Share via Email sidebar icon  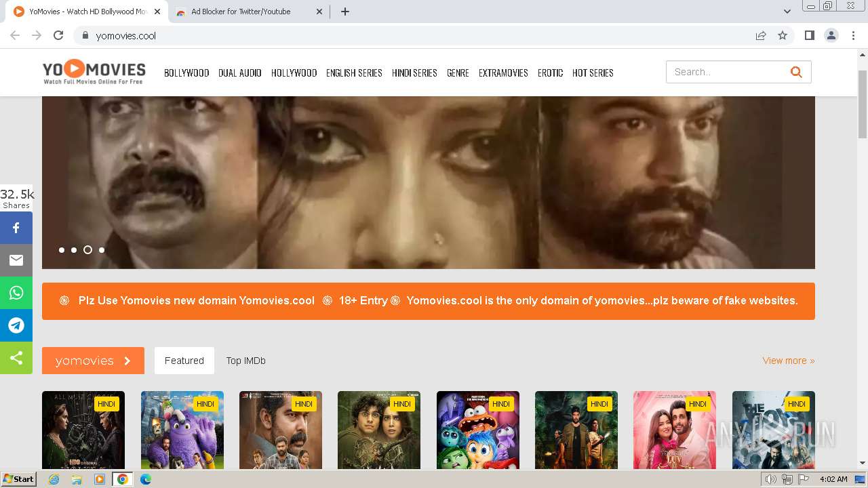point(16,260)
